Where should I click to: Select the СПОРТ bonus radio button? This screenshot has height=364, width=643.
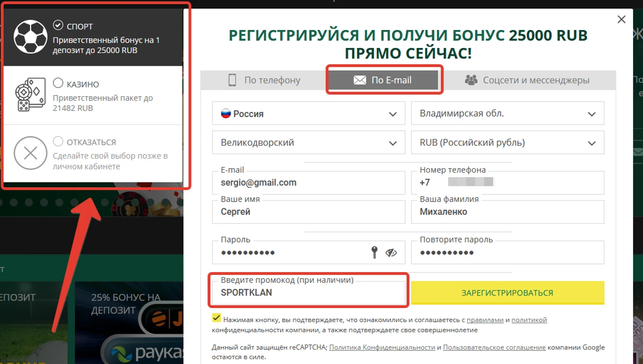tap(58, 25)
